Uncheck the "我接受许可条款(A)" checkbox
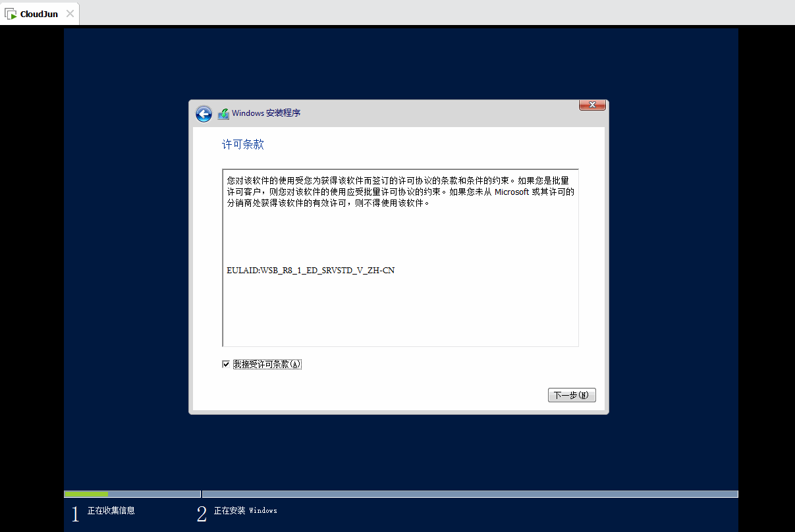795x532 pixels. (x=226, y=364)
